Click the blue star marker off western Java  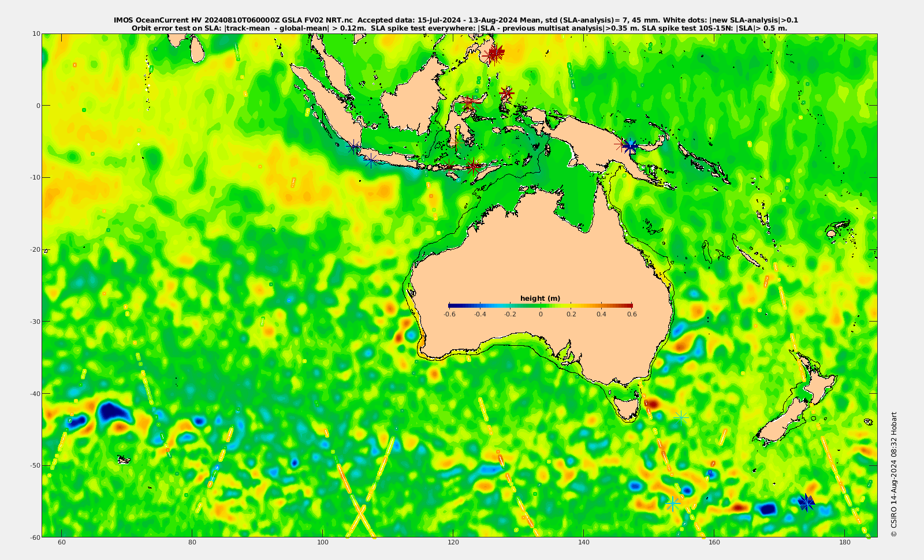point(371,160)
